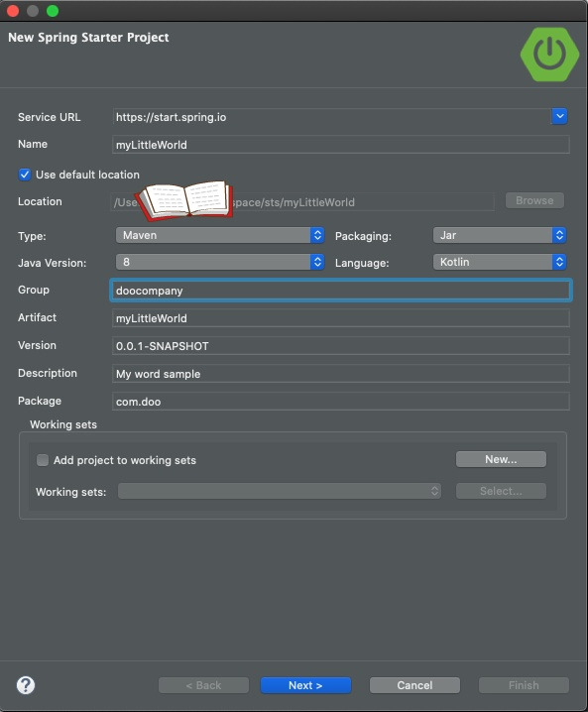The image size is (588, 712).
Task: Click the 'Java Version:' label
Action: coord(53,263)
